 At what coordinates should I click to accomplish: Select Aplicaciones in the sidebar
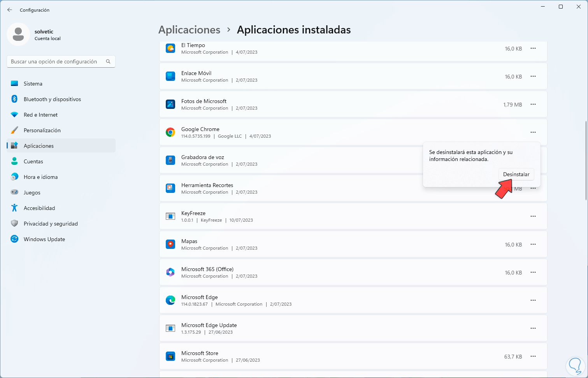61,146
